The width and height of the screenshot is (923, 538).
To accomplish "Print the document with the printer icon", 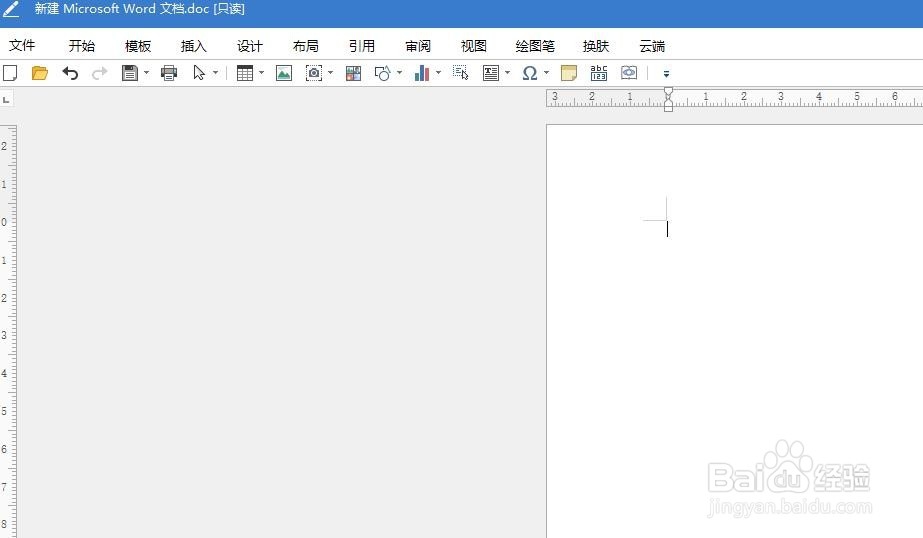I will click(169, 73).
